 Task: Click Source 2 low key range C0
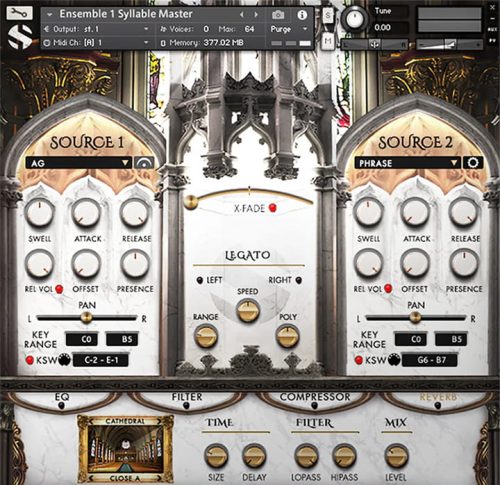coord(411,339)
